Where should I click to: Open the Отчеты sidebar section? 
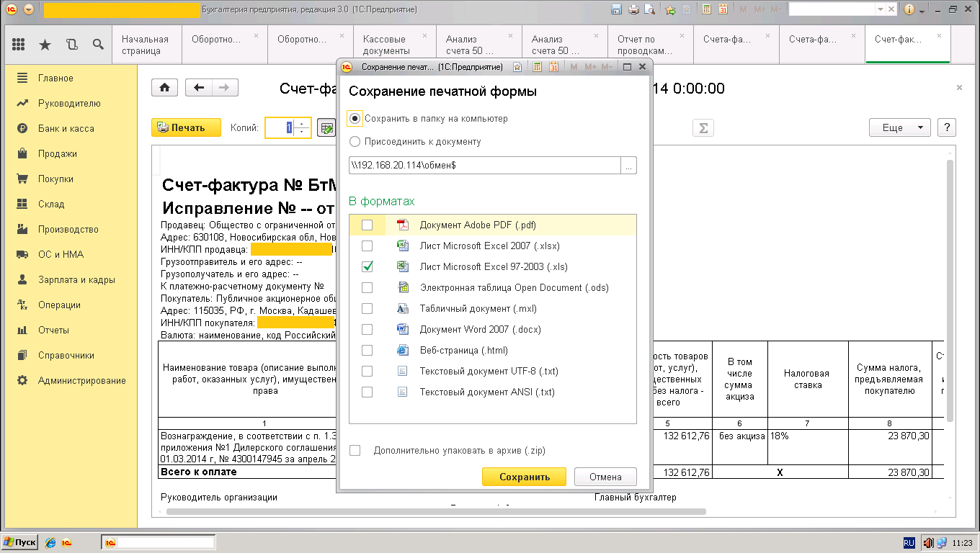pos(53,330)
